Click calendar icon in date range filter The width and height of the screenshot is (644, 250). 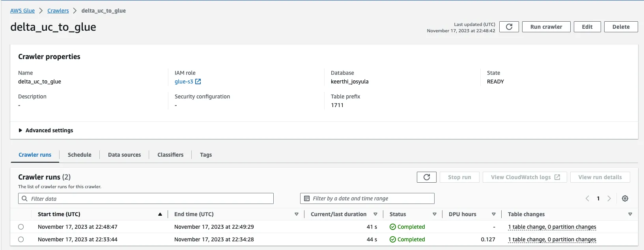coord(307,198)
